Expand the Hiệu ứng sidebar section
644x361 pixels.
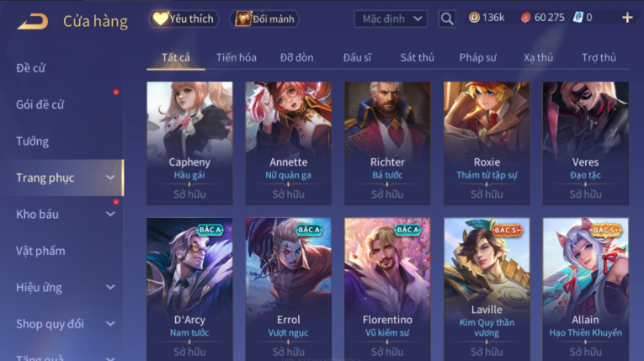pos(110,287)
